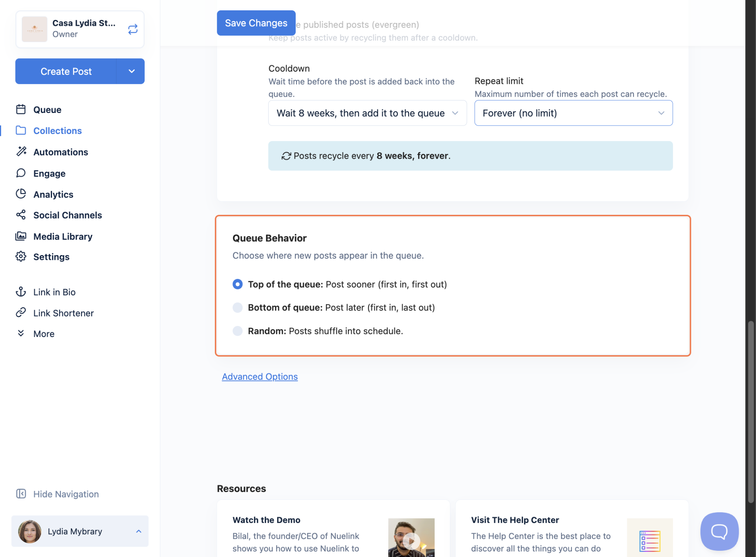
Task: Open the Repeat limit dropdown
Action: (573, 113)
